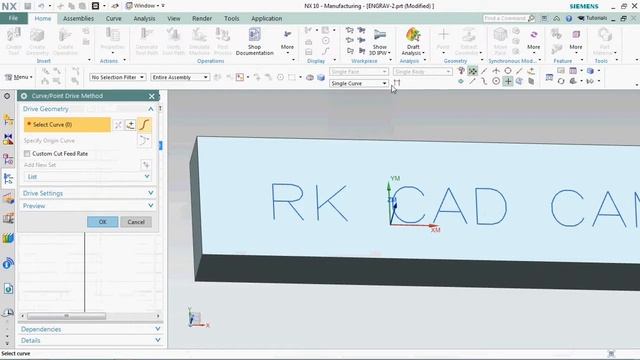Open the Shop Documentation tool
The image size is (640, 360).
pos(254,41)
